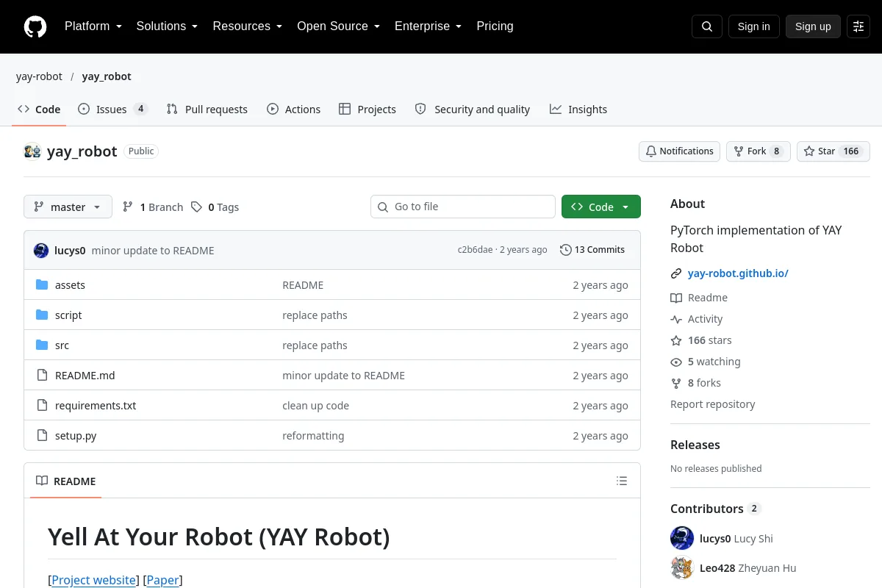Image resolution: width=882 pixels, height=588 pixels.
Task: Open lucys0 author name link
Action: [x=70, y=251]
